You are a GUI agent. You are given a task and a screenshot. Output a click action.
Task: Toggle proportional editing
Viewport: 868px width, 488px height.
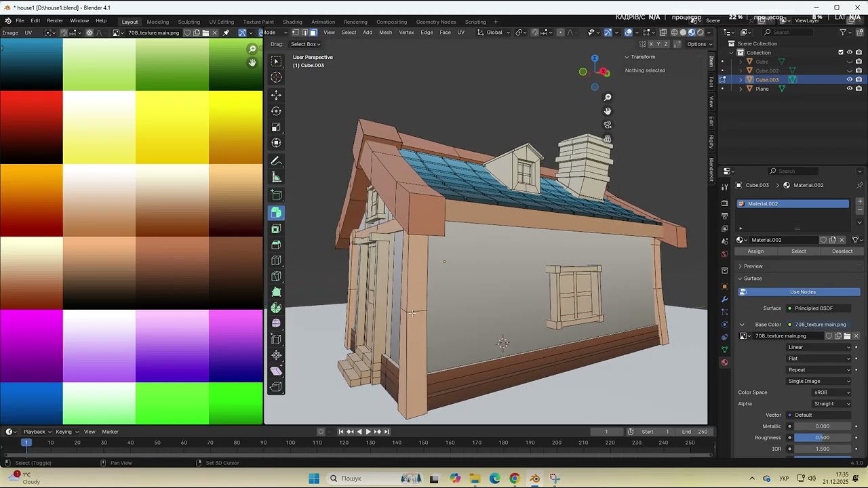(560, 33)
